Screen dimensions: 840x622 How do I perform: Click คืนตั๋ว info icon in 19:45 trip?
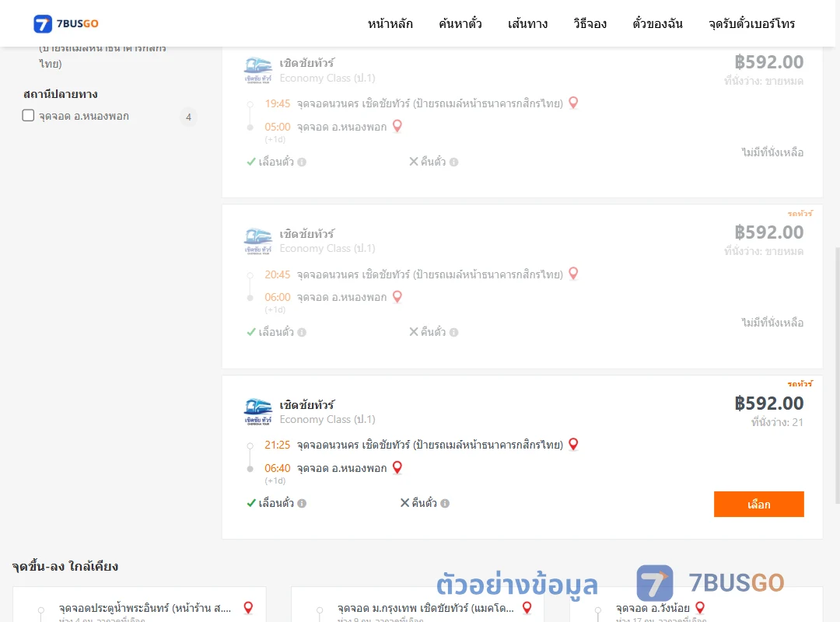453,162
